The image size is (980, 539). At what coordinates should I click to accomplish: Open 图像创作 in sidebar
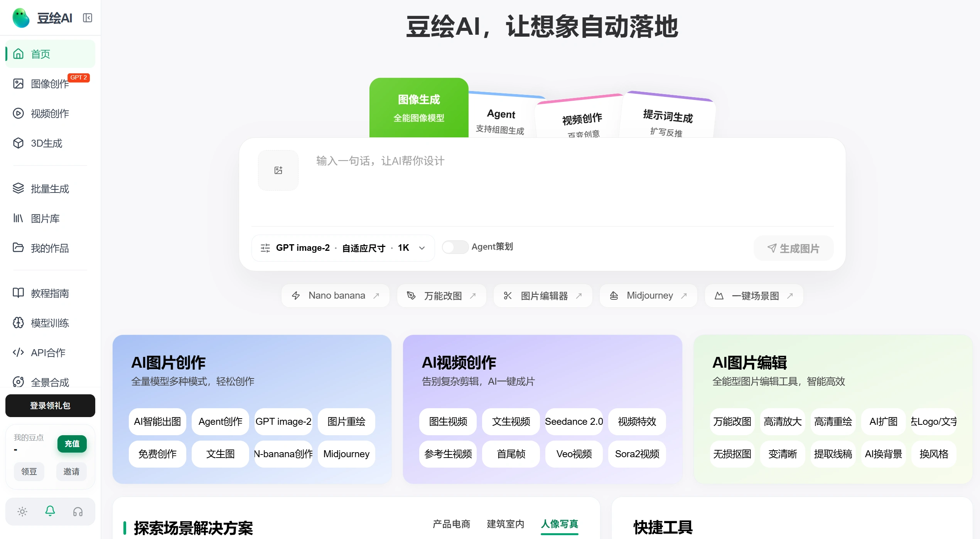(x=50, y=84)
